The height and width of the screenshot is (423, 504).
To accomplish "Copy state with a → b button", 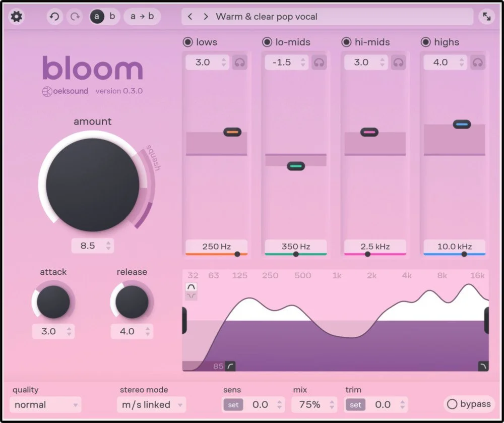I will pos(142,17).
